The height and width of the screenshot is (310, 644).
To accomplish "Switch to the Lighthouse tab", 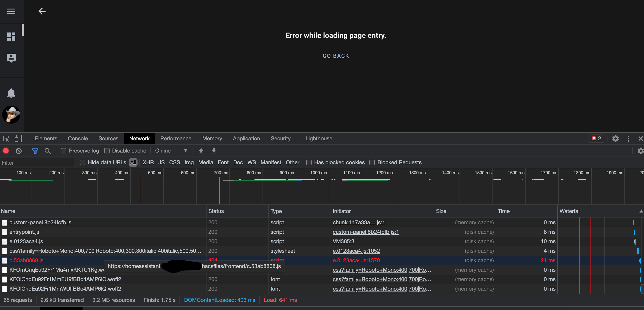I will coord(319,138).
